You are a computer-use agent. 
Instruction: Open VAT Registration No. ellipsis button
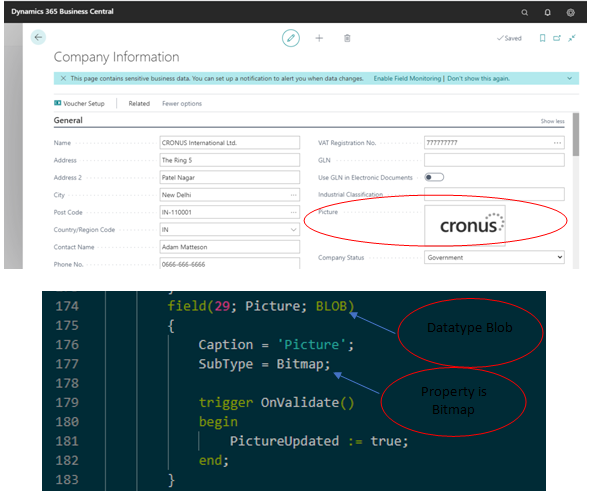557,143
